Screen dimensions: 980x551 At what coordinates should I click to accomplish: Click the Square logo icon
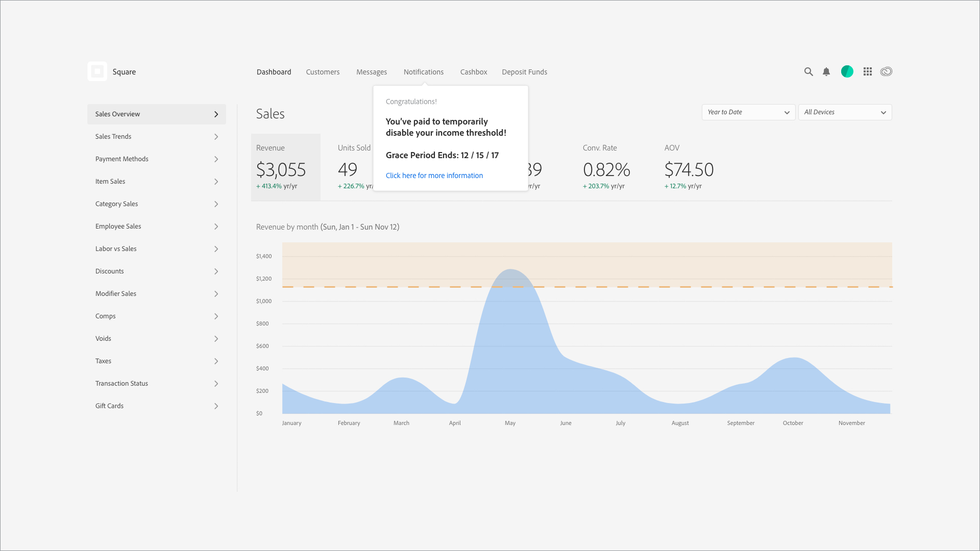tap(97, 71)
